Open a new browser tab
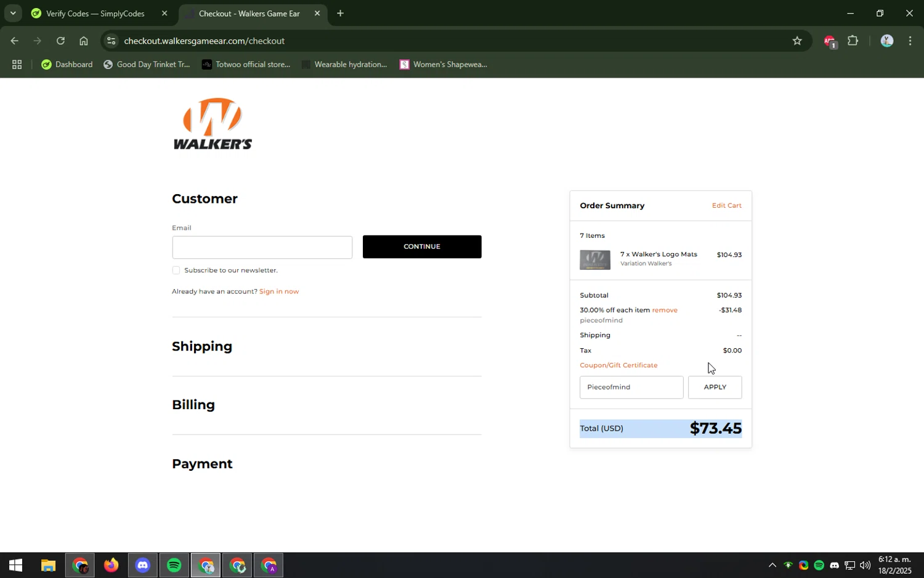924x578 pixels. (340, 14)
